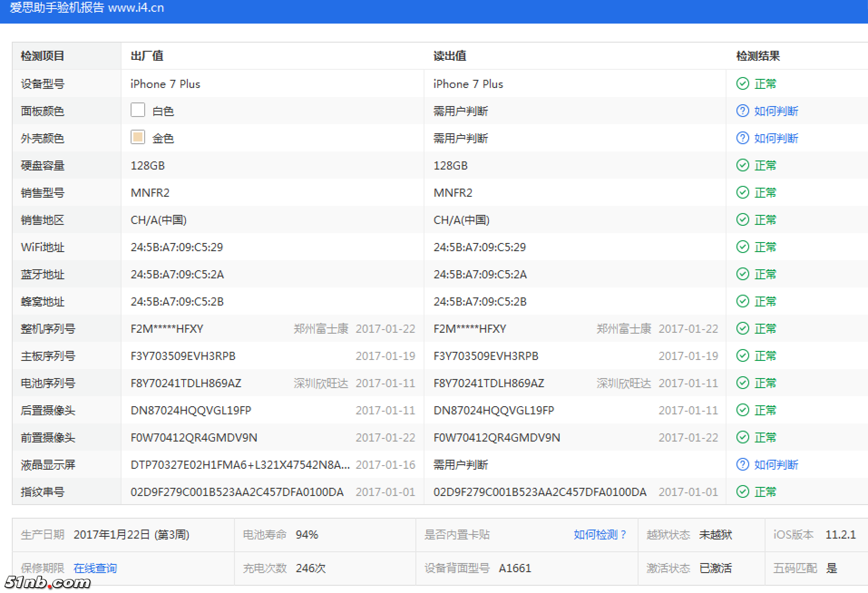Click the 检测项目 column header
The width and height of the screenshot is (868, 593).
[x=43, y=56]
